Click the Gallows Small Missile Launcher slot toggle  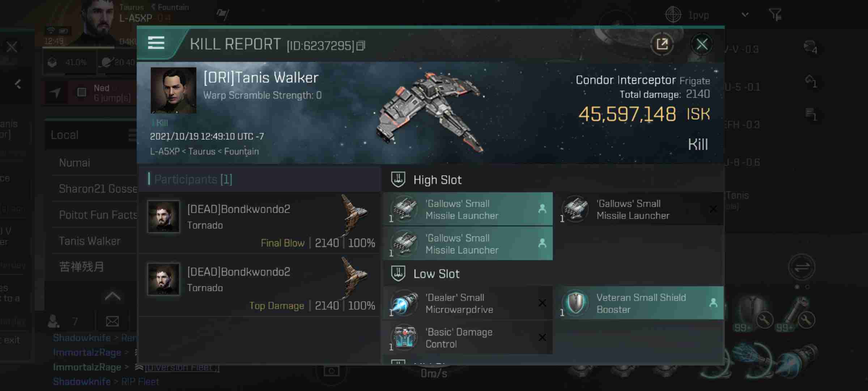(x=542, y=209)
